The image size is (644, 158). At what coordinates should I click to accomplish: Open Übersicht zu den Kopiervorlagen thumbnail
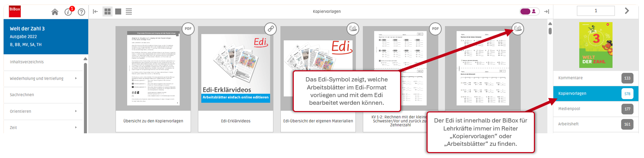[153, 68]
